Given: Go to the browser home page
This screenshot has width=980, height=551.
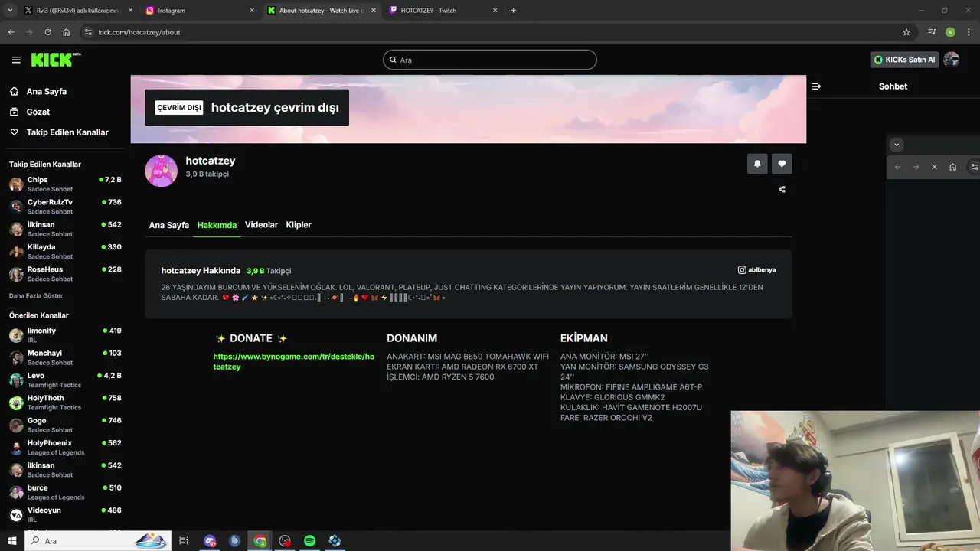Looking at the screenshot, I should pyautogui.click(x=66, y=32).
